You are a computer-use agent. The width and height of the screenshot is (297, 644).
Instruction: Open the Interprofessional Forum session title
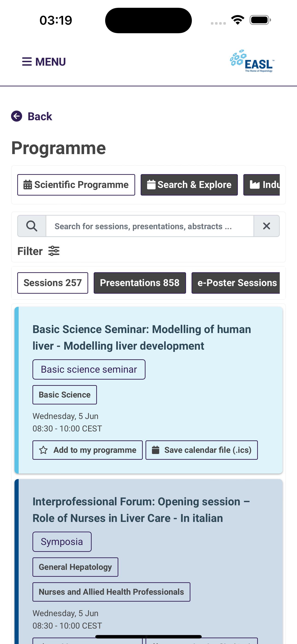[141, 510]
